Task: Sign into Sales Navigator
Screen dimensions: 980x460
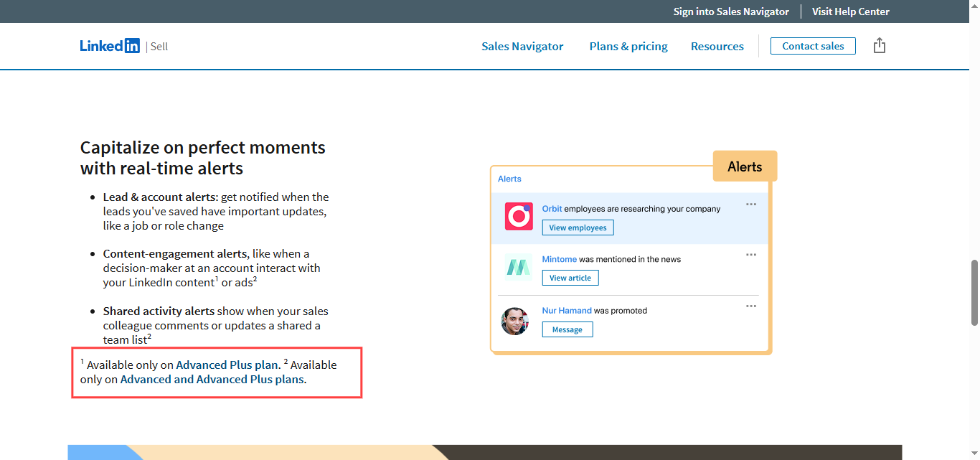Action: (731, 11)
